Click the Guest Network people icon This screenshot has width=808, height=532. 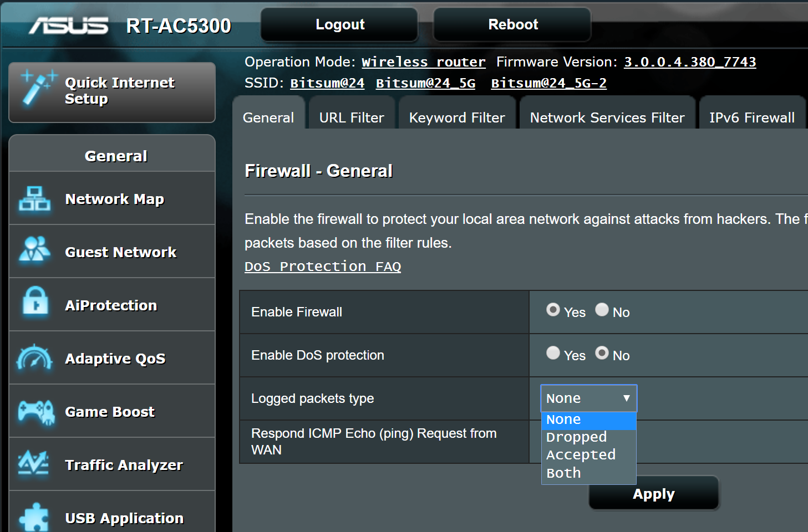pyautogui.click(x=34, y=249)
